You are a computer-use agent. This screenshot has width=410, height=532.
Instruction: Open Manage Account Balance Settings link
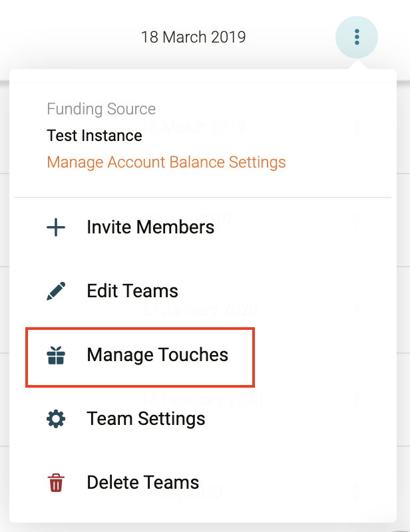[x=166, y=162]
